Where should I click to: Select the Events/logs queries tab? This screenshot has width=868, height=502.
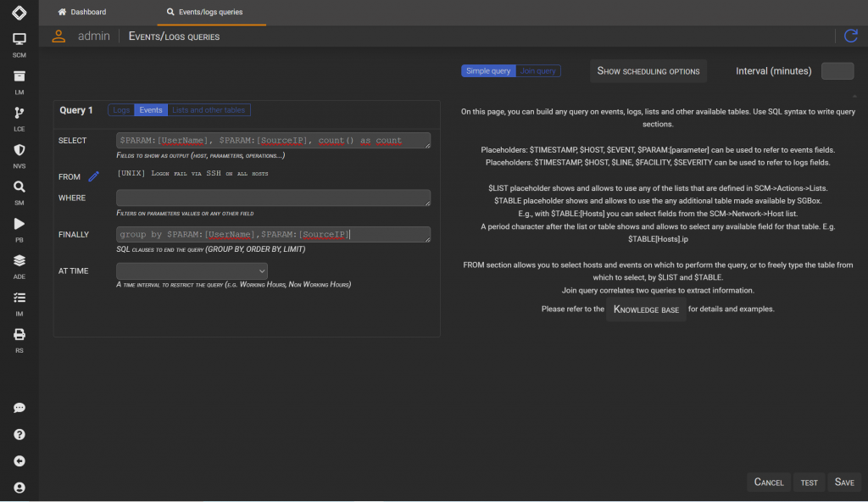(211, 12)
